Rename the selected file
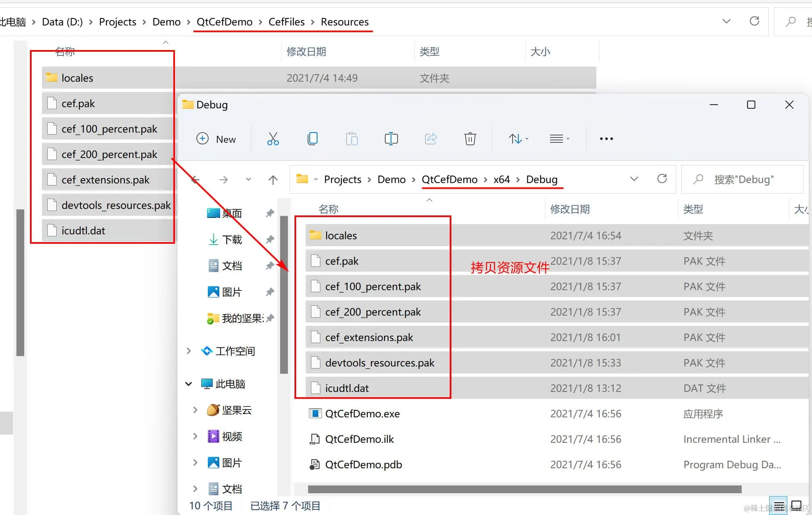The image size is (812, 515). pos(391,139)
